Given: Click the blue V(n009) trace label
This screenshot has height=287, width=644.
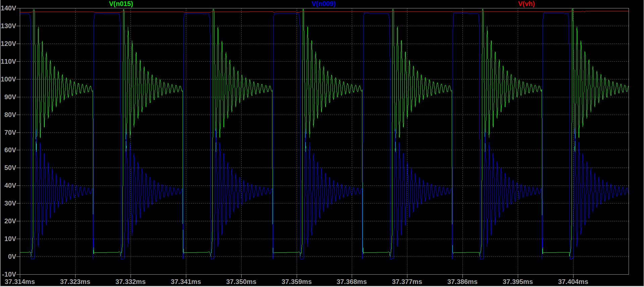Looking at the screenshot, I should click(324, 4).
